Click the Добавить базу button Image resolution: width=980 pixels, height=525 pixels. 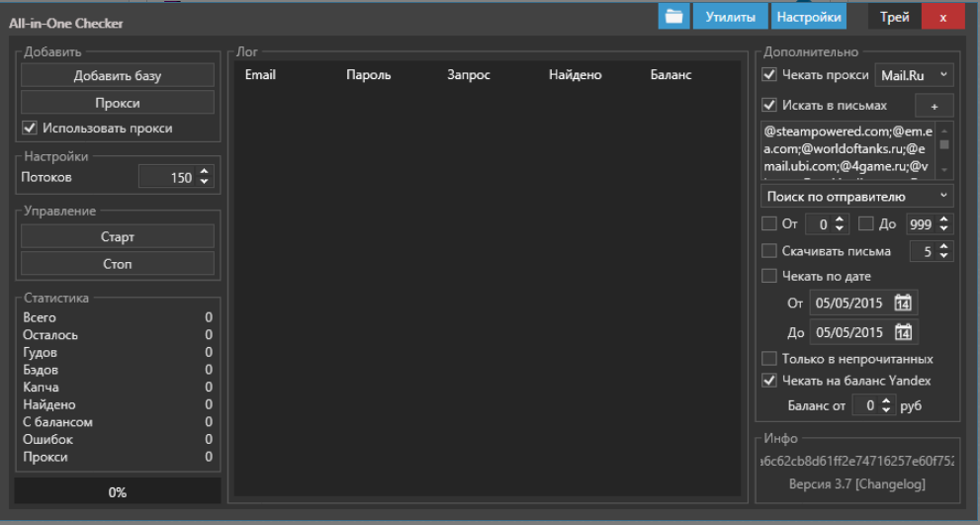pos(118,75)
